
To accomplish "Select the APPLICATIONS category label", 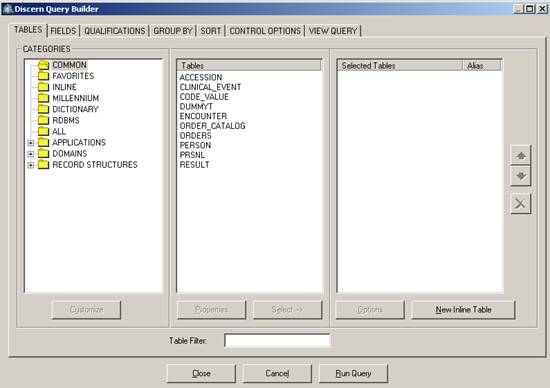I will [79, 142].
